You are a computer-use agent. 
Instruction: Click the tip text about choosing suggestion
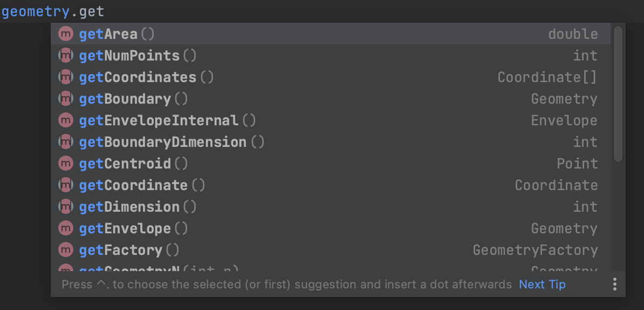[x=287, y=285]
